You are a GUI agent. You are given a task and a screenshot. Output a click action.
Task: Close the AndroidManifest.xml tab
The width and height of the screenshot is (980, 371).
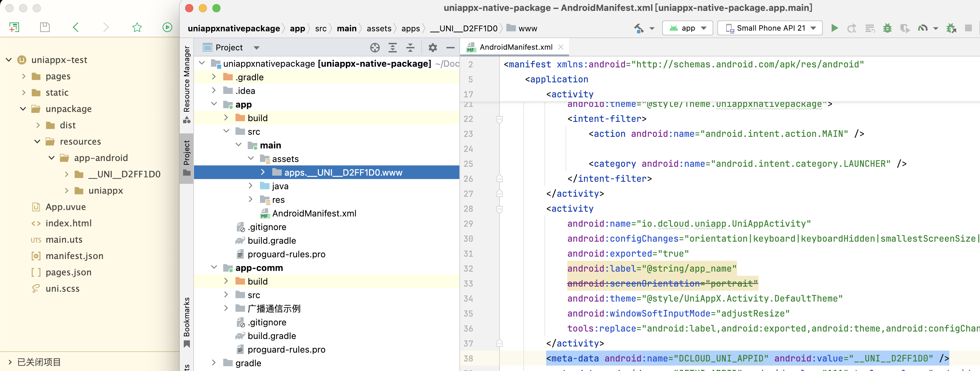click(560, 47)
